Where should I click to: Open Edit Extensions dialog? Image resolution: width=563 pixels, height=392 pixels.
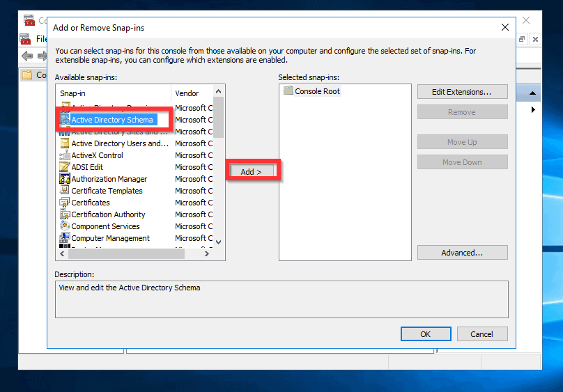pos(462,92)
